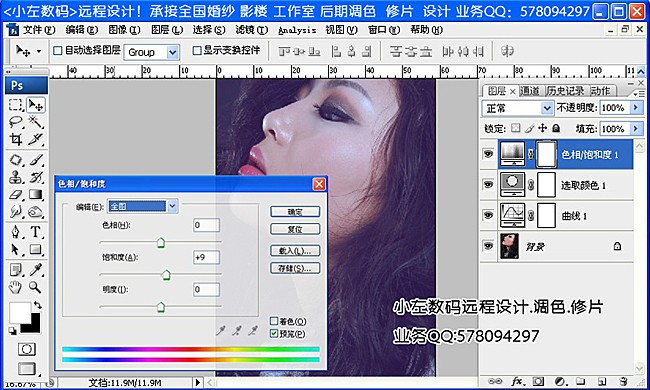This screenshot has height=390, width=650.
Task: Switch to the 历史记录 tab
Action: (565, 91)
